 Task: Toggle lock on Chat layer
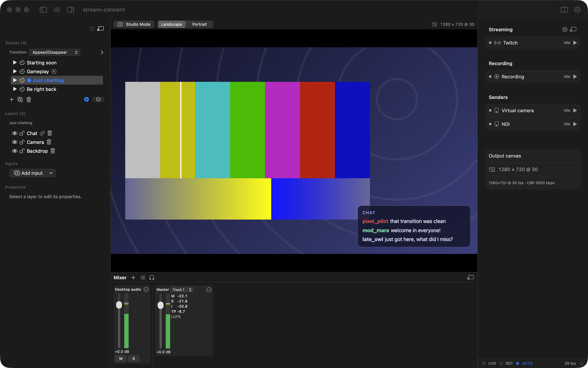22,133
